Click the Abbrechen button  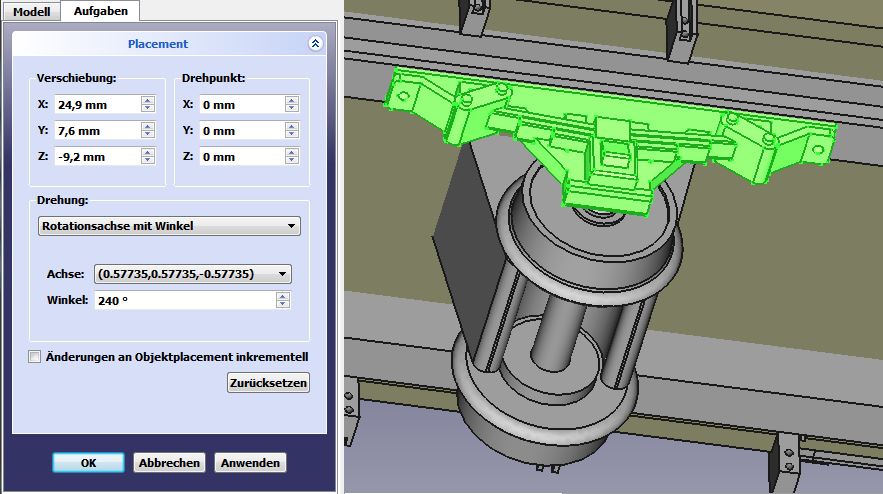169,463
